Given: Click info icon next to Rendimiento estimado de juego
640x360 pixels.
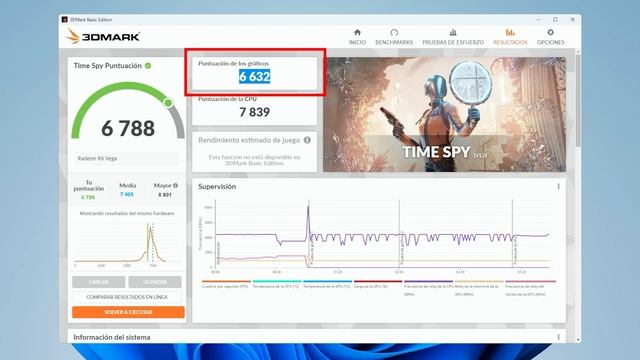Looking at the screenshot, I should [307, 140].
